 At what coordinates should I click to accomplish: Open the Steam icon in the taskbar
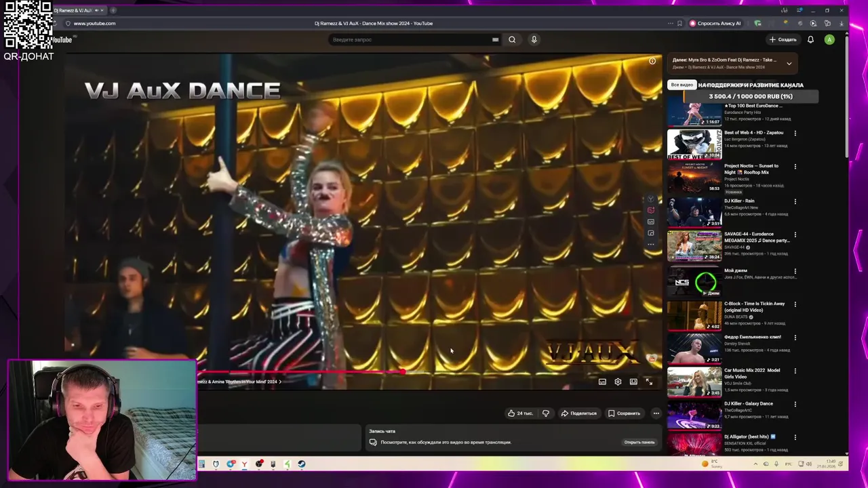(302, 464)
